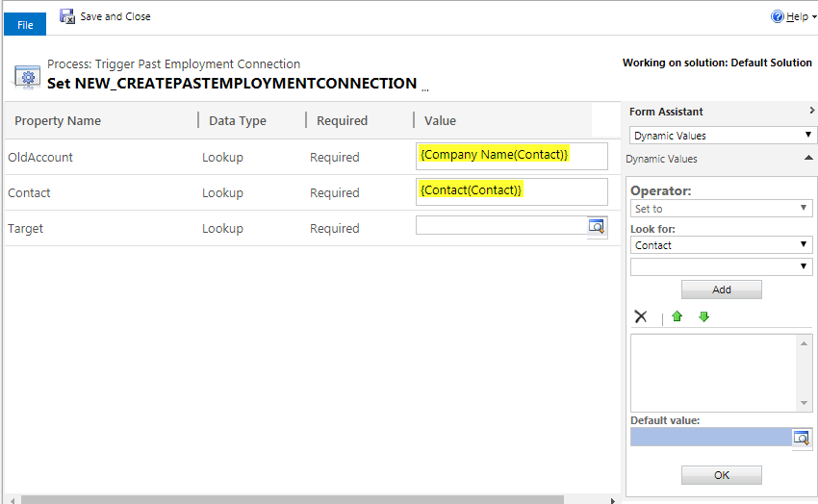The height and width of the screenshot is (504, 818).
Task: Click the Save and Close disk icon
Action: tap(66, 16)
